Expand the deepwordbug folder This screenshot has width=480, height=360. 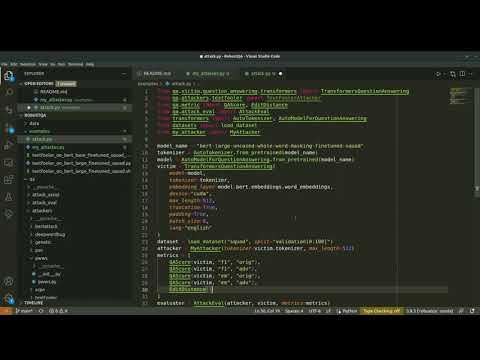click(x=50, y=234)
